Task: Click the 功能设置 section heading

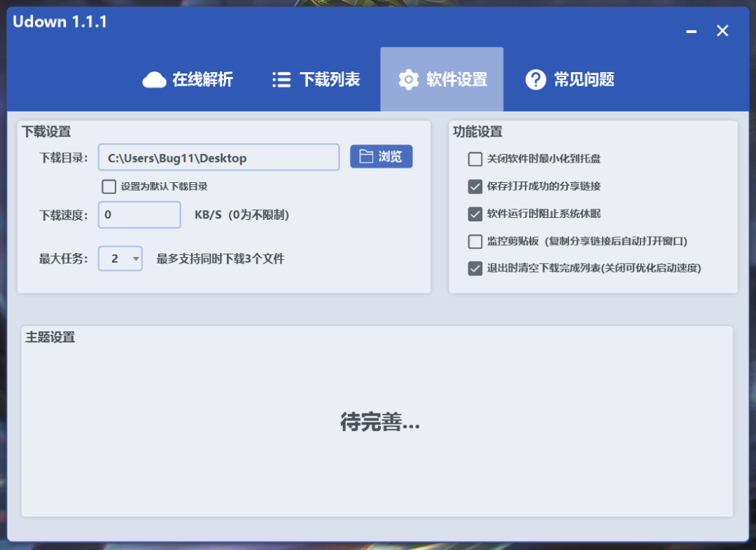Action: 477,132
